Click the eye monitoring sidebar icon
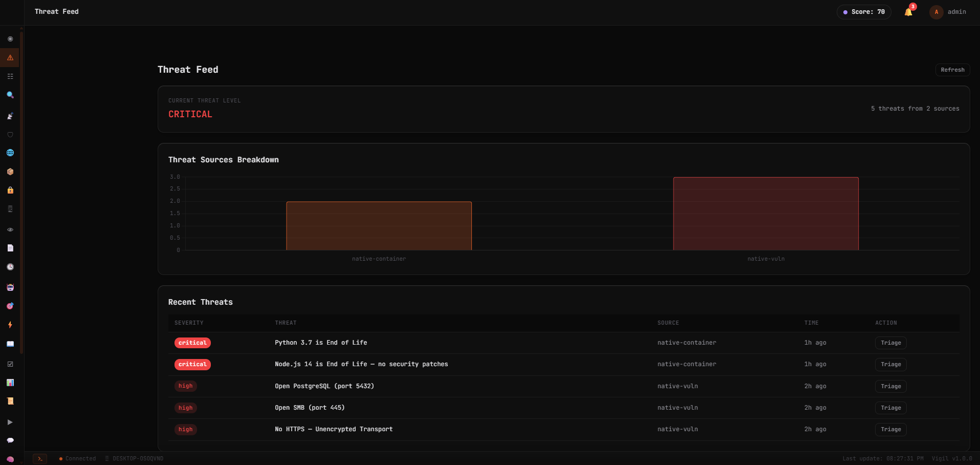Viewport: 980px width, 465px height. tap(10, 229)
